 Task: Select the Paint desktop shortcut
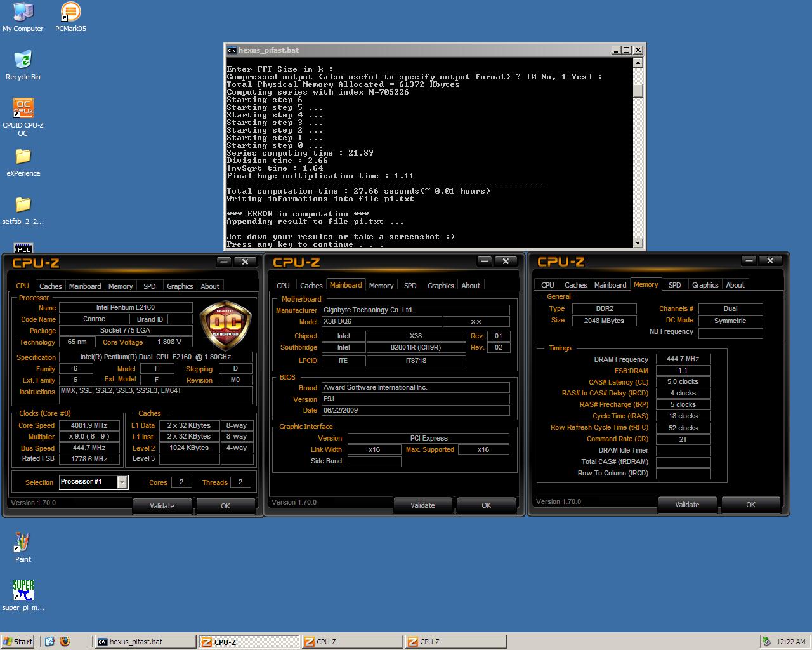[x=23, y=547]
